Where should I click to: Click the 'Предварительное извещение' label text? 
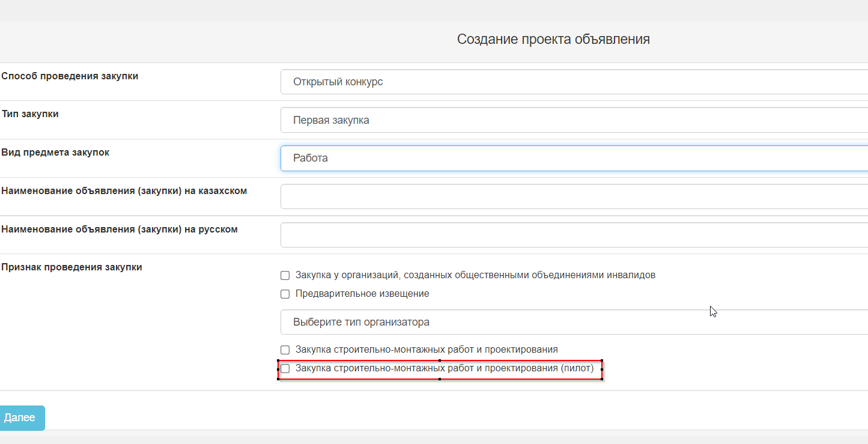(362, 294)
